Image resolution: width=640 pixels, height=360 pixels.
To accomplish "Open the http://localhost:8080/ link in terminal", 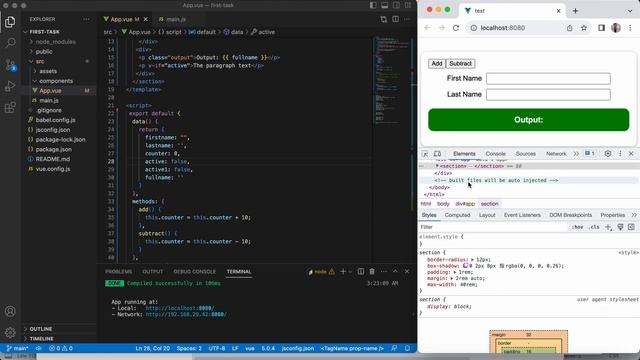I will pyautogui.click(x=180, y=308).
